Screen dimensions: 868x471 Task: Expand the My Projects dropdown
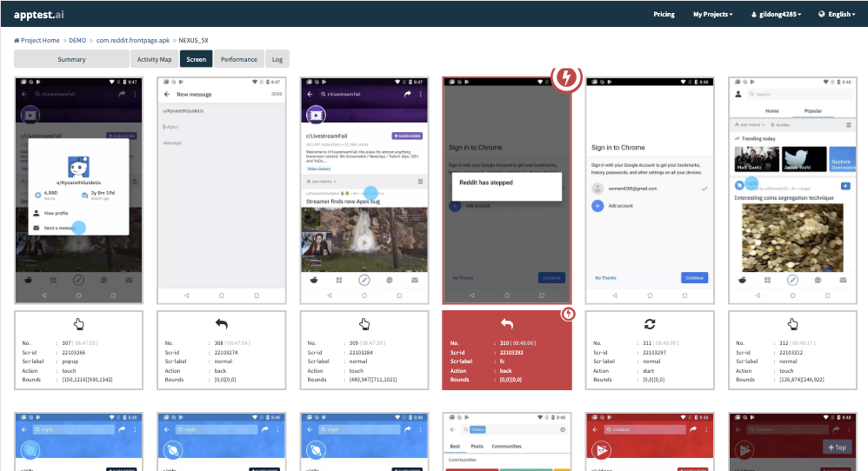(x=712, y=15)
